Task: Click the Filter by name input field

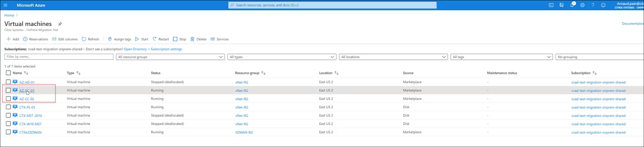Action: pyautogui.click(x=59, y=57)
